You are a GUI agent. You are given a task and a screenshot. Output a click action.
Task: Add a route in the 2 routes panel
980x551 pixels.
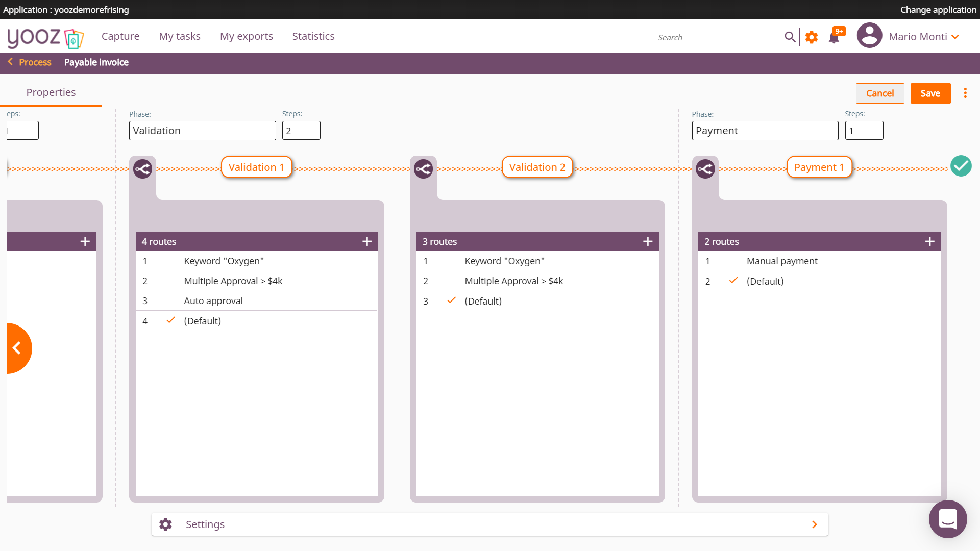coord(929,241)
